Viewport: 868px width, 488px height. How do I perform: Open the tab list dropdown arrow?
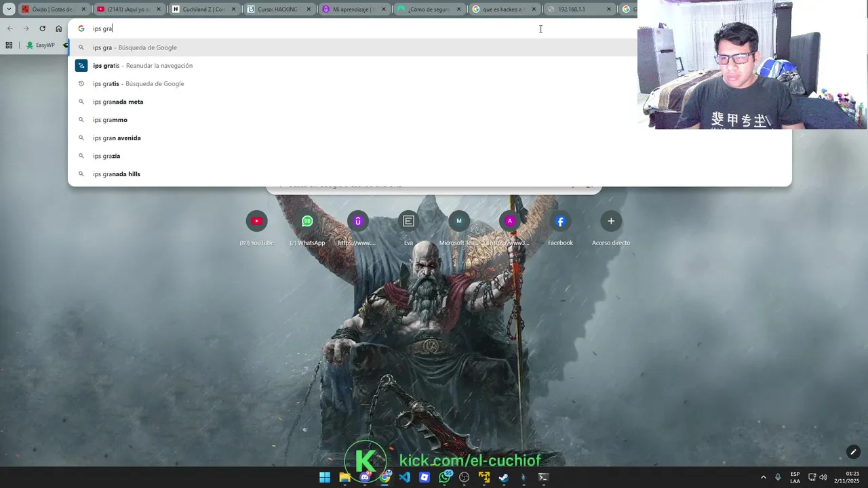tap(9, 9)
